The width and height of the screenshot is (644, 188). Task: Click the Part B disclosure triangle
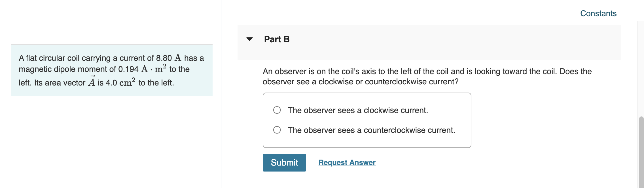coord(249,39)
